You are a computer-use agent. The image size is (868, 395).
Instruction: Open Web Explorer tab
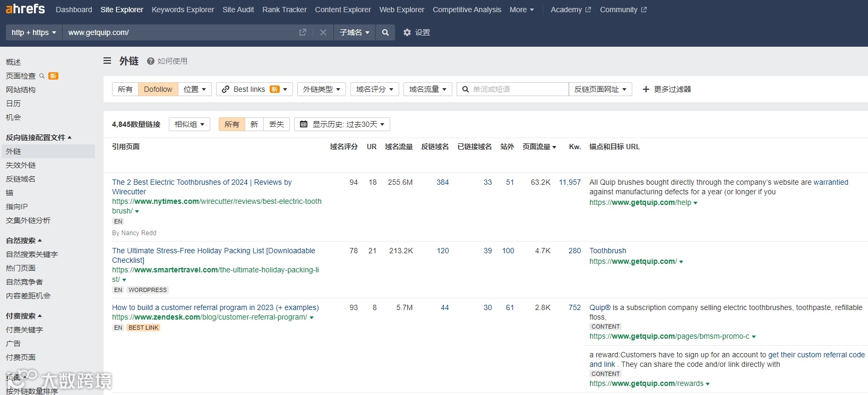point(402,10)
